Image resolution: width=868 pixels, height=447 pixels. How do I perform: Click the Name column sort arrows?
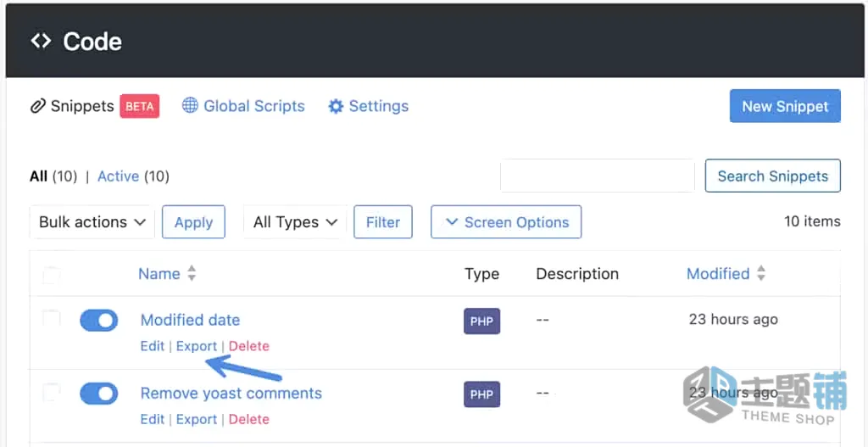pos(192,273)
